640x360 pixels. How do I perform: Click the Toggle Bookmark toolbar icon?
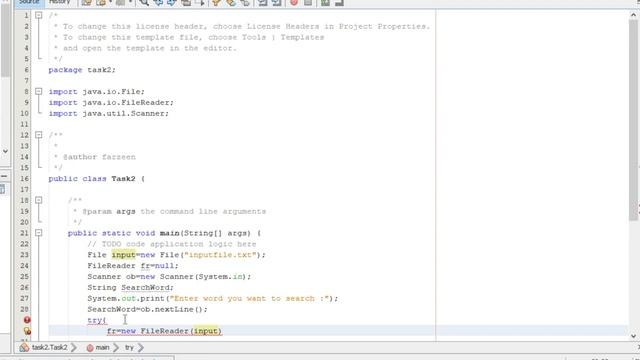pyautogui.click(x=245, y=2)
